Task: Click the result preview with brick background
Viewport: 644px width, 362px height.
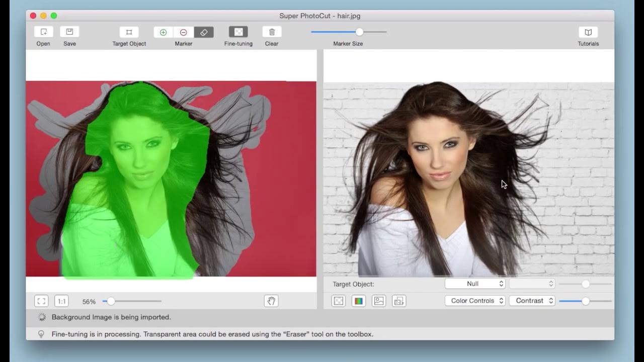Action: pyautogui.click(x=468, y=179)
